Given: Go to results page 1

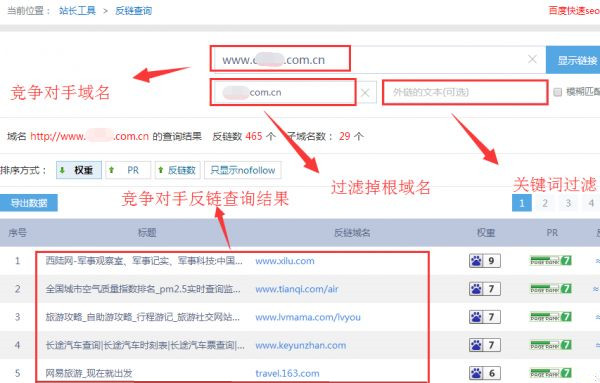Looking at the screenshot, I should pyautogui.click(x=522, y=203).
